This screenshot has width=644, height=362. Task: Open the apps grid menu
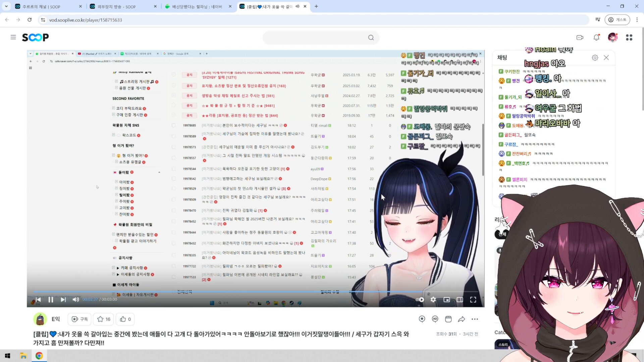[629, 38]
